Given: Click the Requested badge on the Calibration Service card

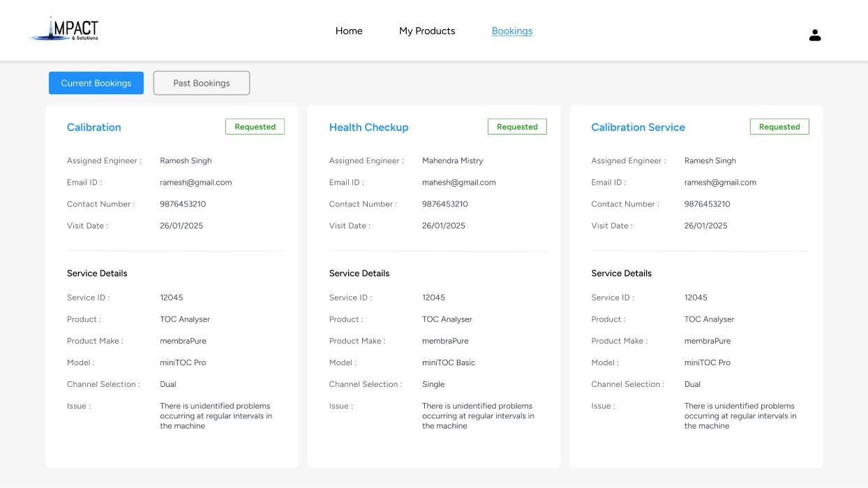Looking at the screenshot, I should pos(779,127).
